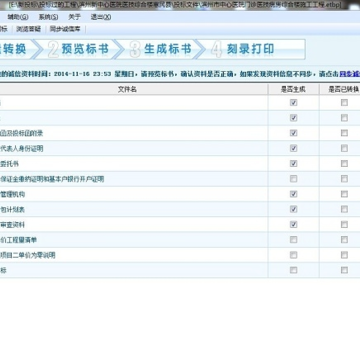Select the 保证金缴纳证明和基本户银行开户证明 row text
The width and height of the screenshot is (360, 360).
click(52, 179)
